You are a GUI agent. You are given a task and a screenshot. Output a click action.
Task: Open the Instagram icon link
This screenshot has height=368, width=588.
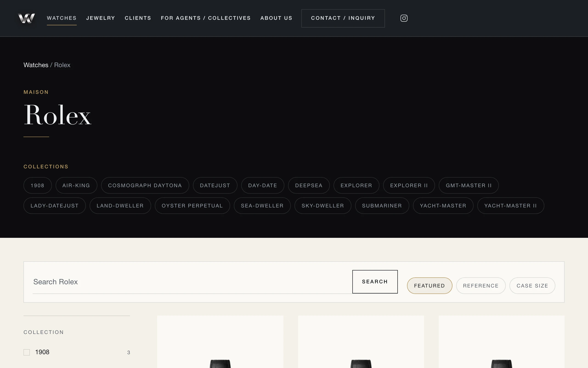click(x=404, y=18)
